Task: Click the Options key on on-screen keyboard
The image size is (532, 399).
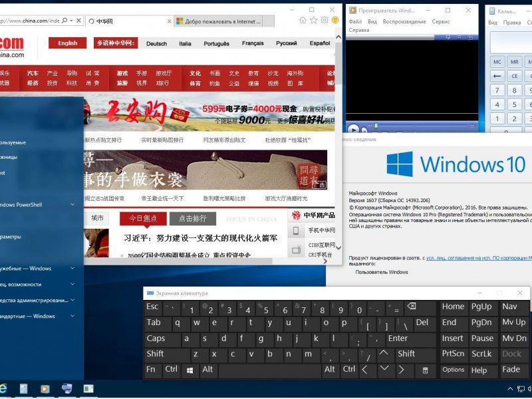Action: [454, 370]
